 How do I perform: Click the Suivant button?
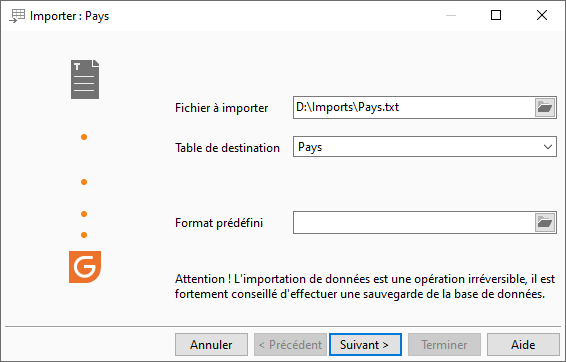pyautogui.click(x=365, y=345)
